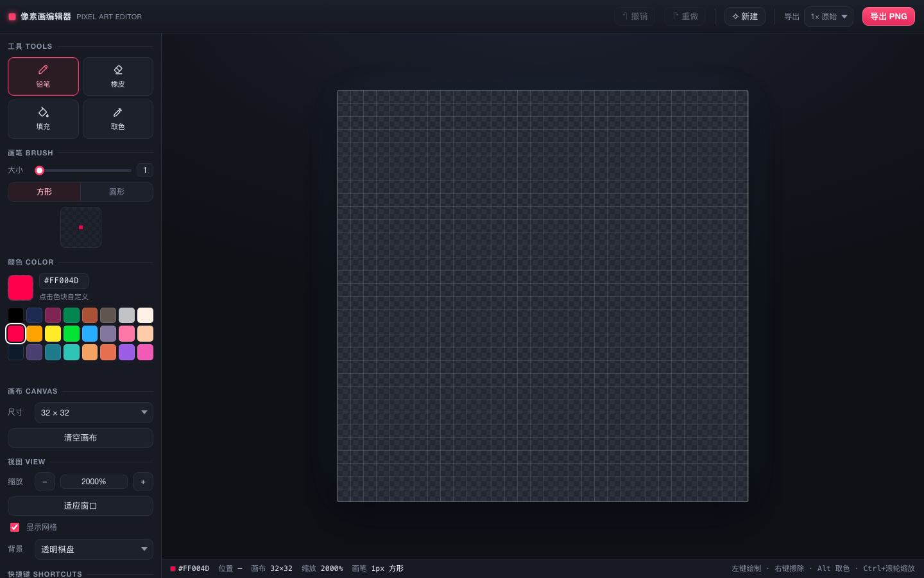
Task: Click the clear canvas (清空画布) button
Action: (80, 438)
